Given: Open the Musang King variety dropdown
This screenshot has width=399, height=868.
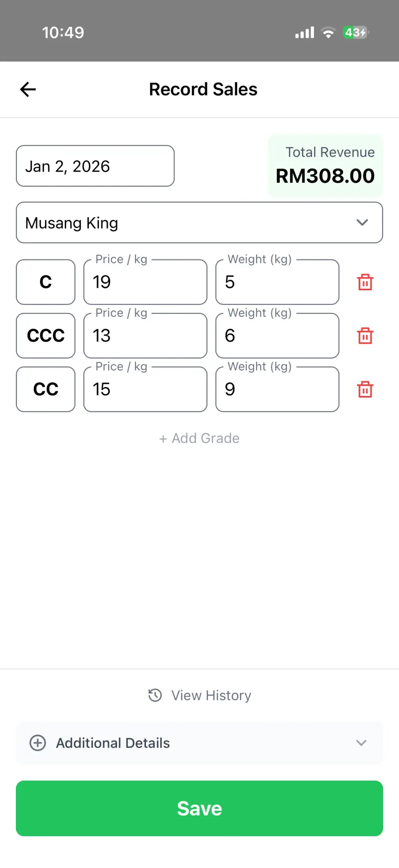Looking at the screenshot, I should (199, 223).
